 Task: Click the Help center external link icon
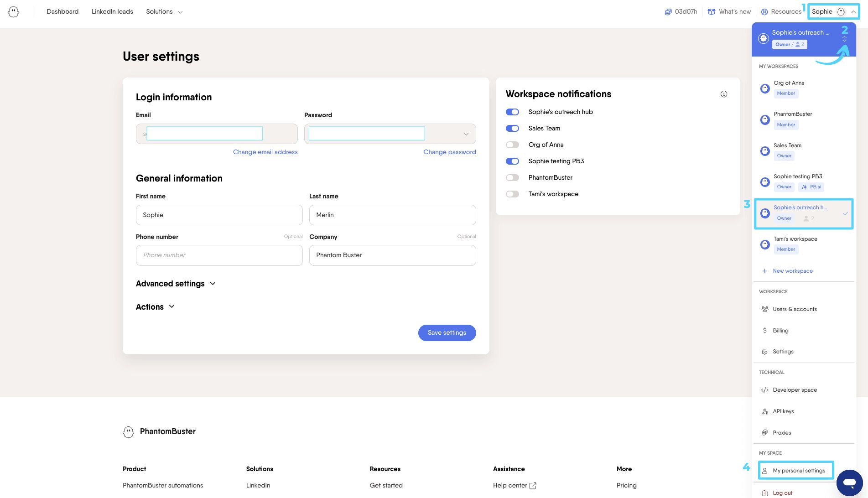click(x=533, y=486)
